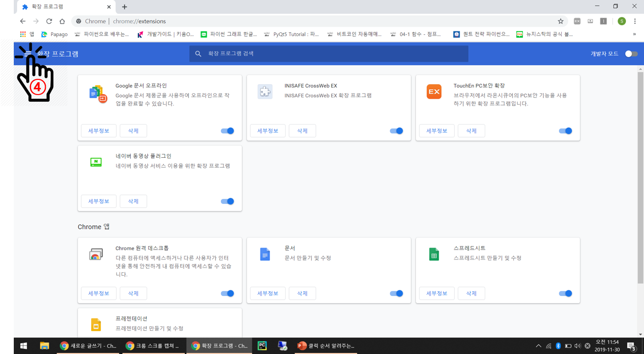Image resolution: width=644 pixels, height=354 pixels.
Task: Remove the 문서 app with 삭제
Action: coord(302,293)
